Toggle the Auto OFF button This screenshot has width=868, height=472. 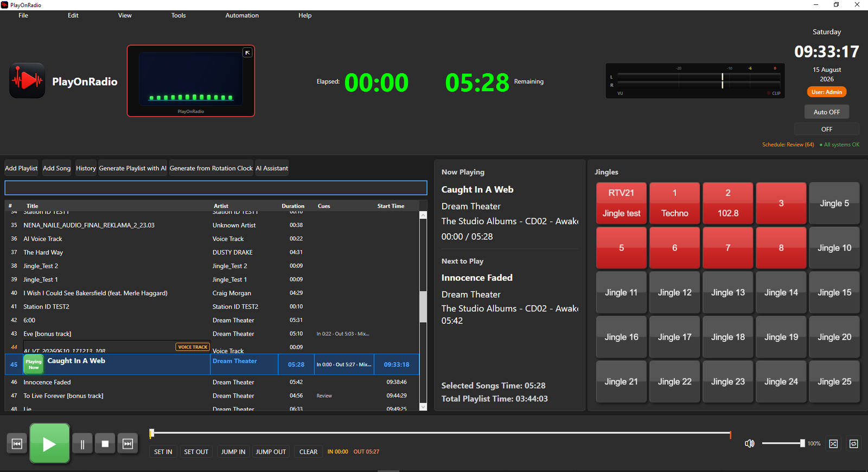pyautogui.click(x=827, y=112)
